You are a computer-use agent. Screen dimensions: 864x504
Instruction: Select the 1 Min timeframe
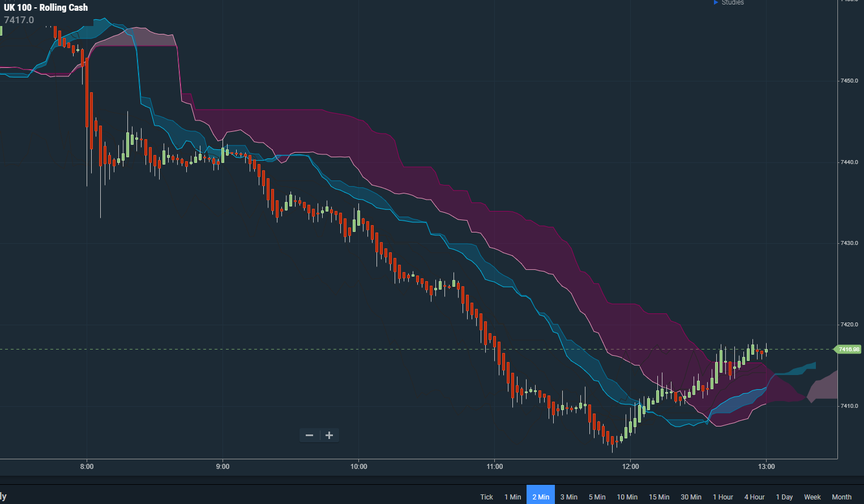(512, 497)
